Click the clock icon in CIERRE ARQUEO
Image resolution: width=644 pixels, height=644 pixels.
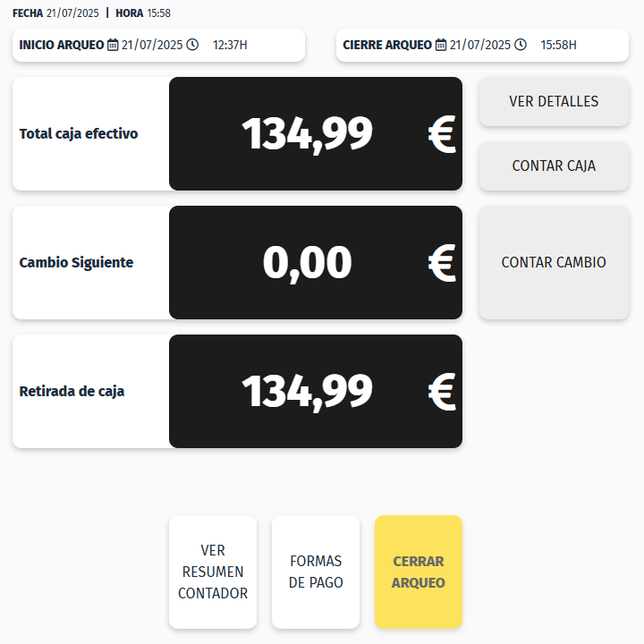click(x=521, y=45)
